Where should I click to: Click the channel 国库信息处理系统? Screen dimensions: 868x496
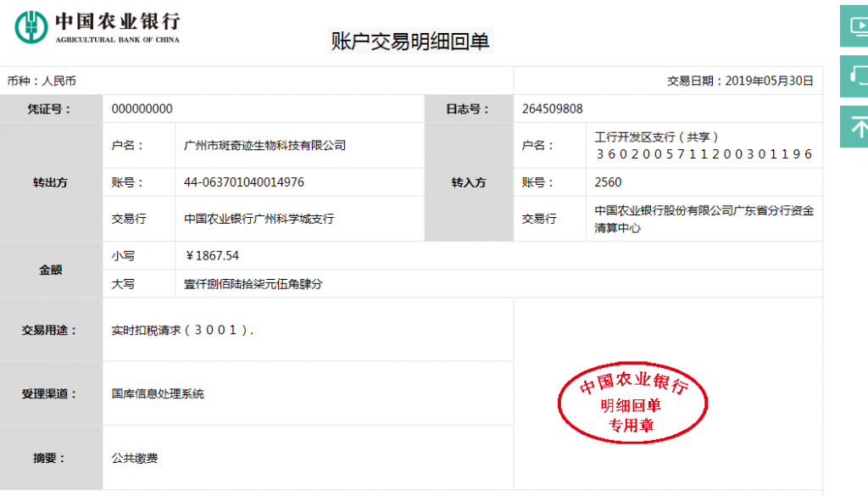pos(158,394)
